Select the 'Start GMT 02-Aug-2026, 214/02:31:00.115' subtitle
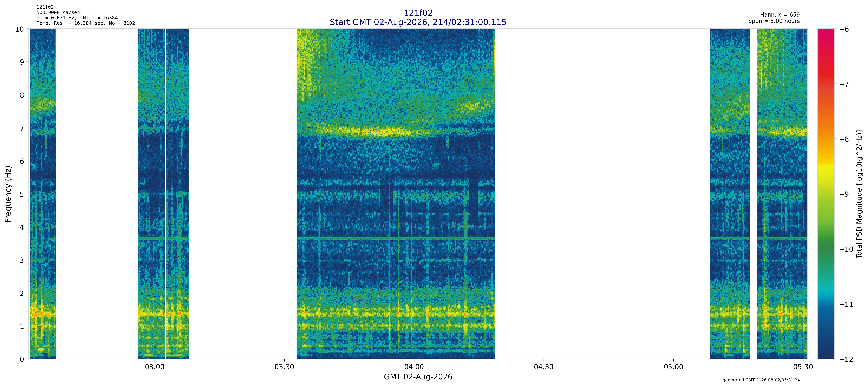The height and width of the screenshot is (387, 868). 418,22
